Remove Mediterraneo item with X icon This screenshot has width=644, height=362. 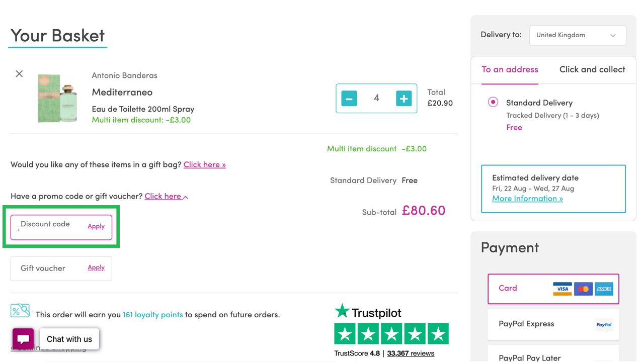pyautogui.click(x=19, y=74)
